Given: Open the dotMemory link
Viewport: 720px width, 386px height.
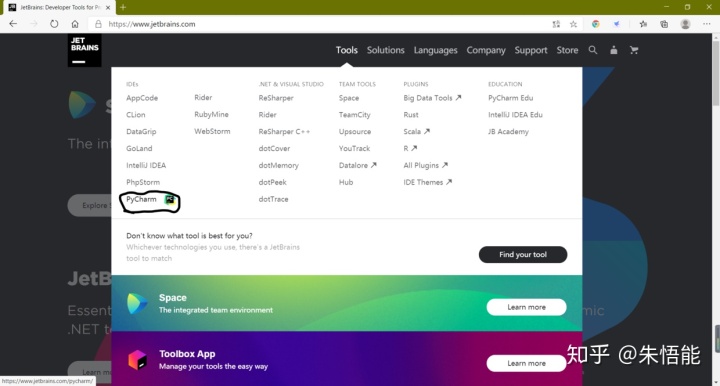Looking at the screenshot, I should (278, 165).
